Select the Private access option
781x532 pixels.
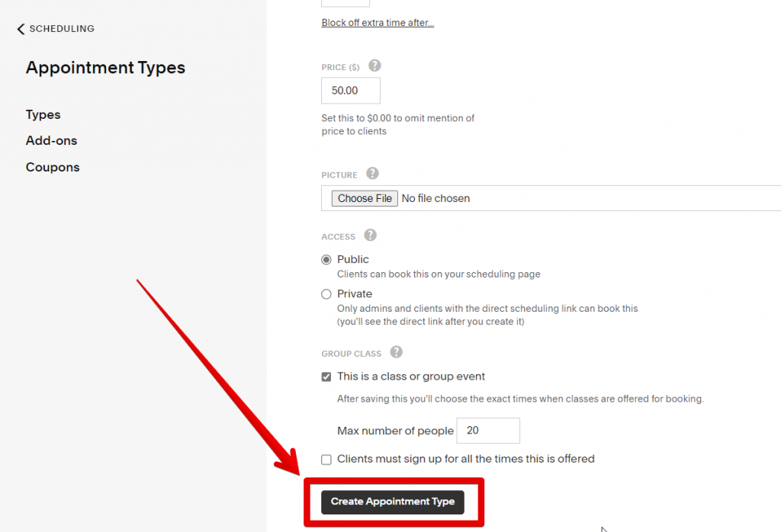(326, 294)
